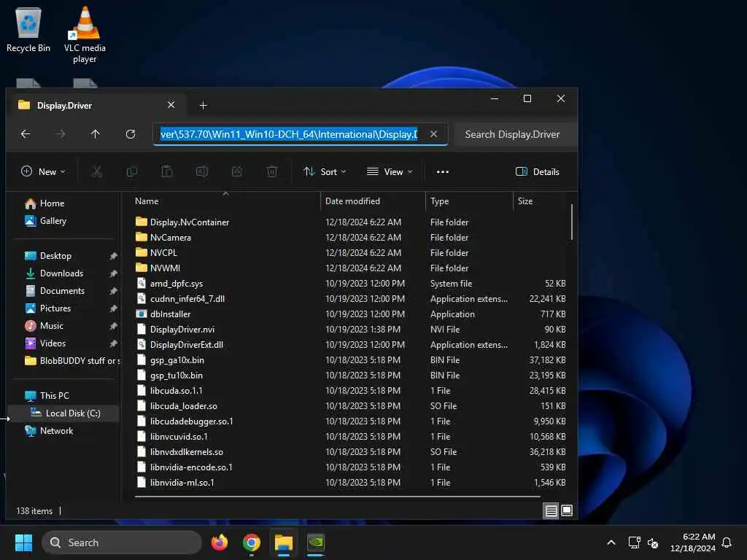Click the Up one level arrow
This screenshot has width=747, height=560.
[96, 134]
